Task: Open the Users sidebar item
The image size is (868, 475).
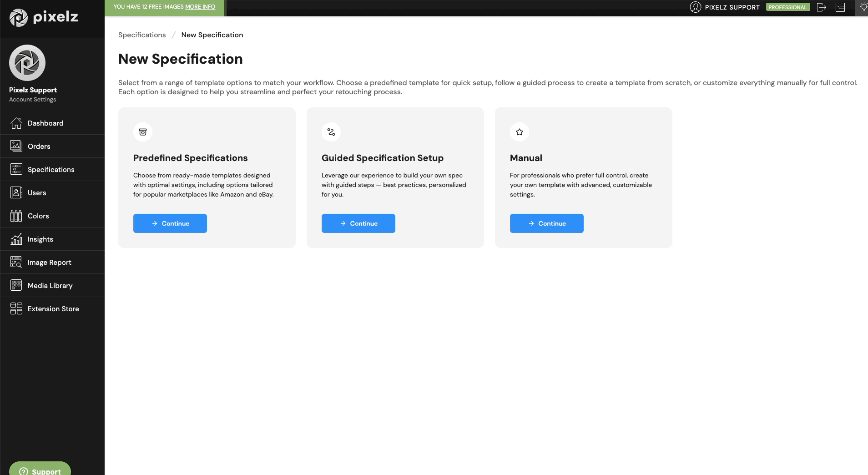Action: 52,193
